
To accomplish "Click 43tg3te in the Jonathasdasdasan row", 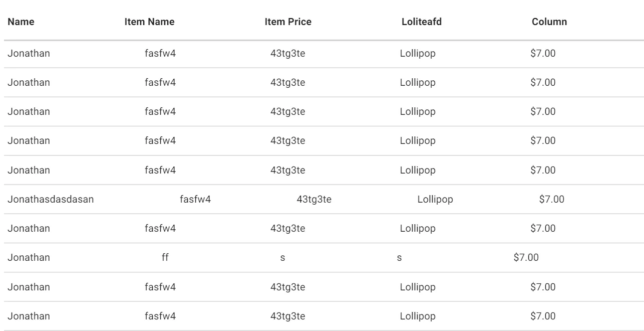I will [314, 199].
